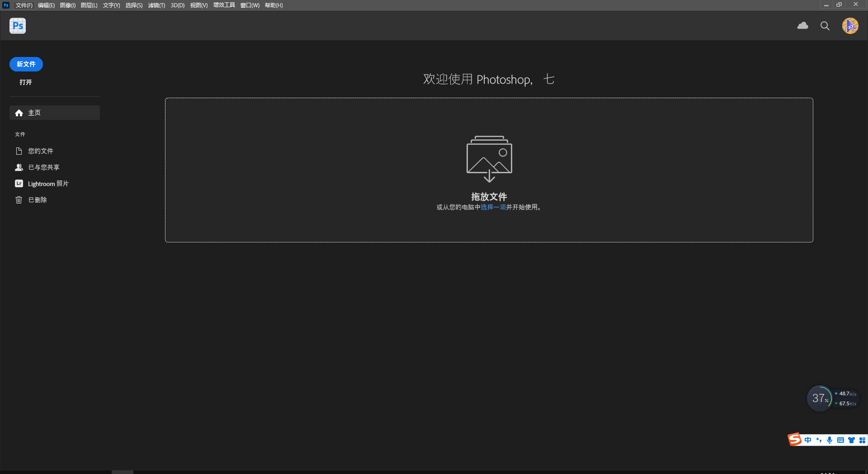Click the 37% memory usage floating widget
Screen dimensions: 868x474
[x=820, y=398]
